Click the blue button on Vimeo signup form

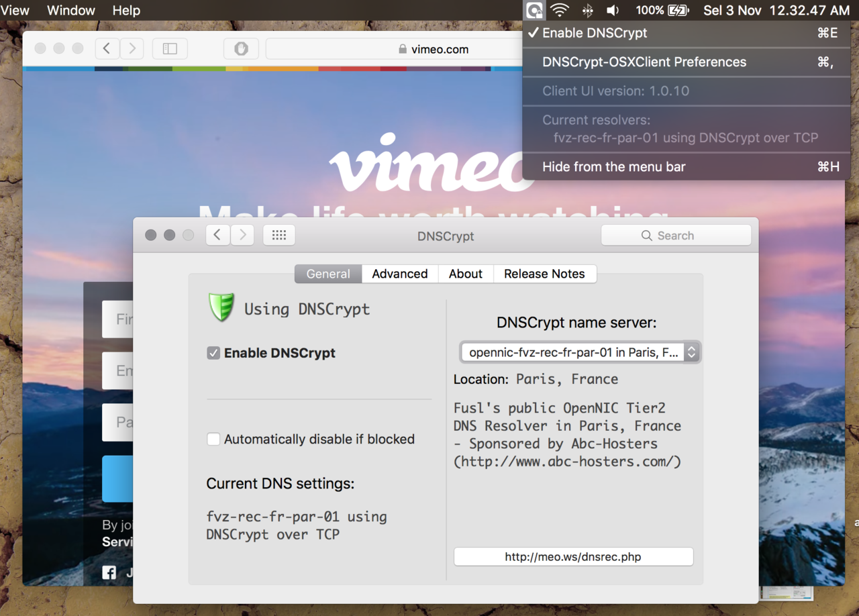coord(117,479)
